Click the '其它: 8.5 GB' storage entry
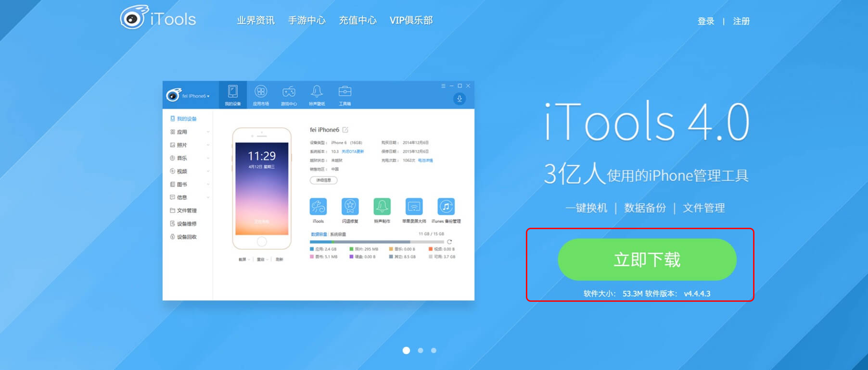The image size is (868, 370). pyautogui.click(x=402, y=257)
